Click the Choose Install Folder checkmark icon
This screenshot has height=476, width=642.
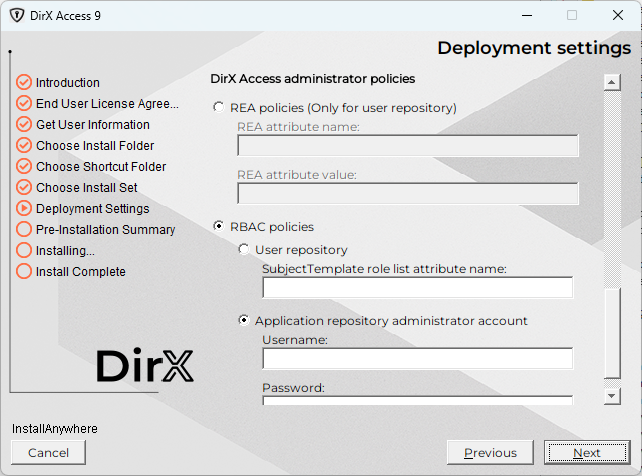(x=24, y=146)
